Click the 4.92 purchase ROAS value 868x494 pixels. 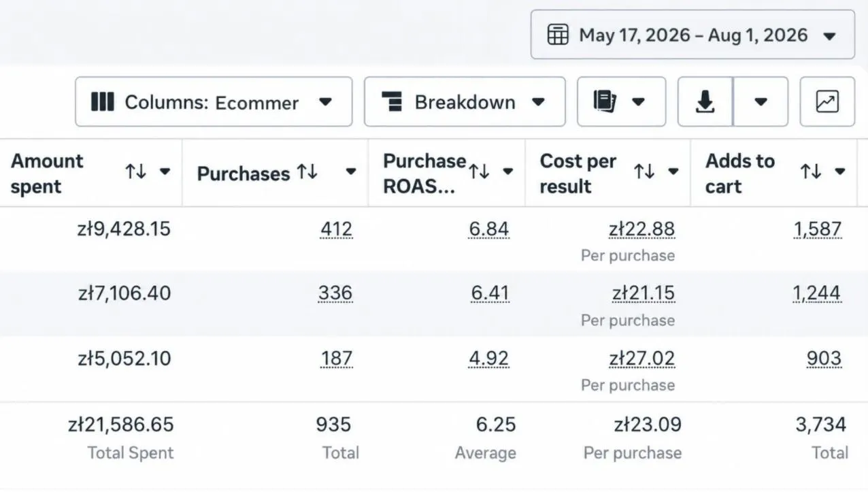pyautogui.click(x=488, y=359)
